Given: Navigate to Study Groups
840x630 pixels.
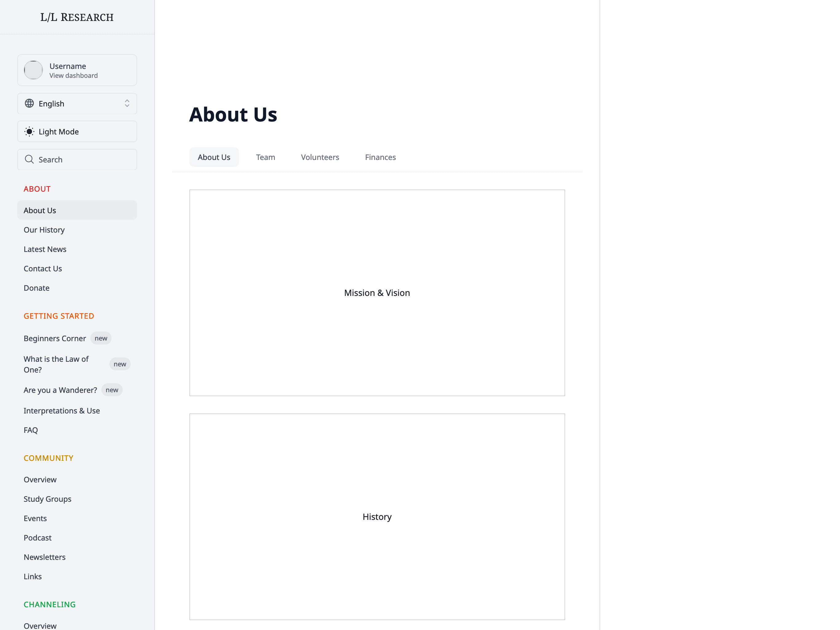Looking at the screenshot, I should (47, 499).
